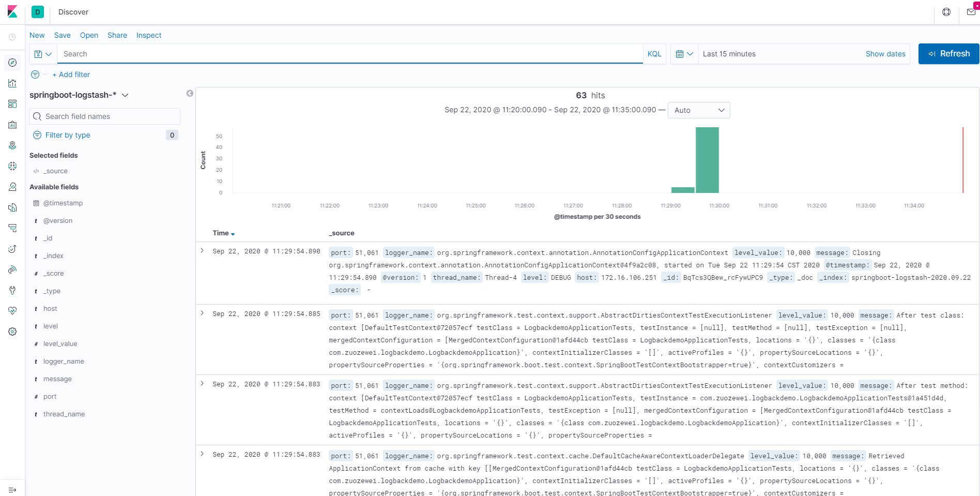Select the thread_name field
Viewport: 980px width, 496px height.
[x=64, y=414]
